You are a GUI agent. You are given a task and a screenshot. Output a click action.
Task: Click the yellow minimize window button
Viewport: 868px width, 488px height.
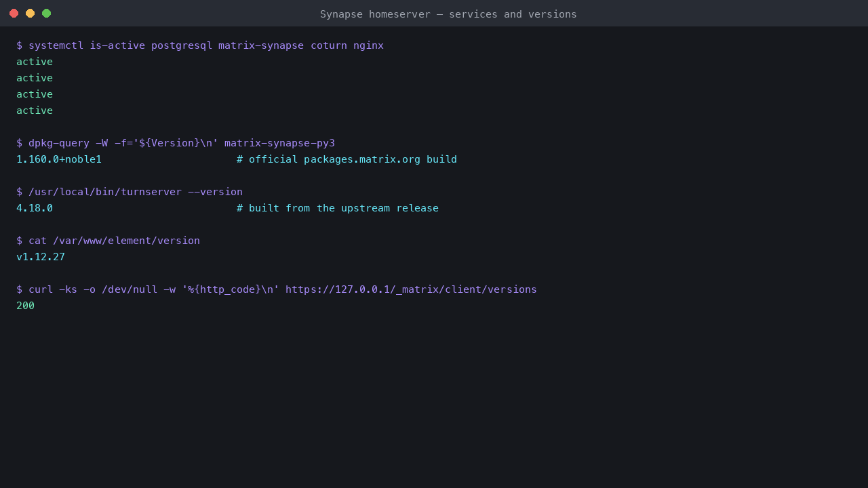(30, 14)
